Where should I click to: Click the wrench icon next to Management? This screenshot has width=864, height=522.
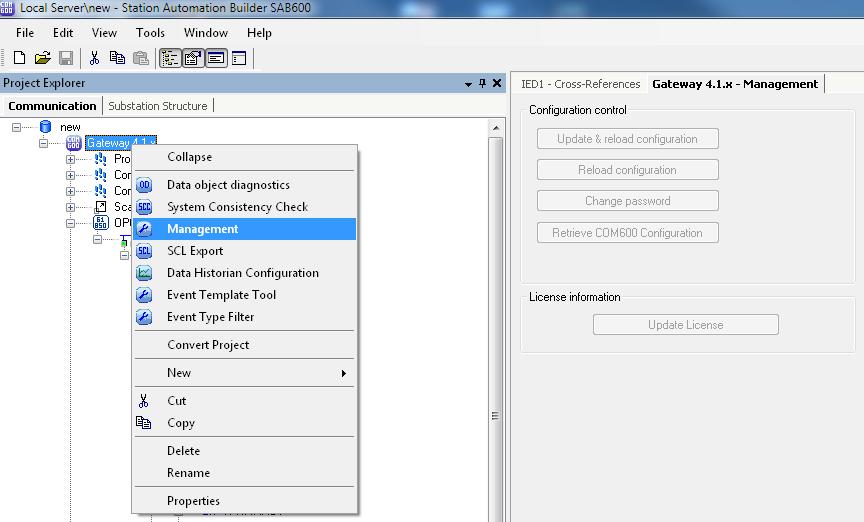tap(144, 229)
